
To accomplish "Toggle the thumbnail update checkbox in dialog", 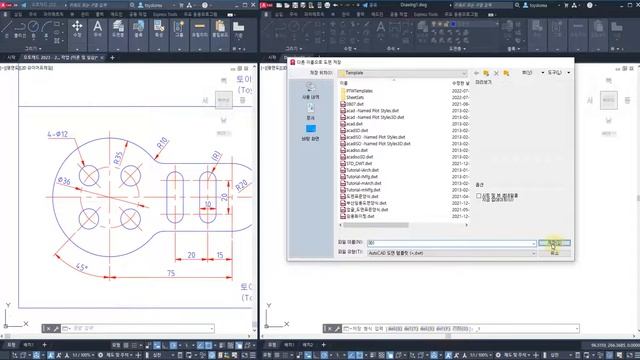I will point(478,196).
